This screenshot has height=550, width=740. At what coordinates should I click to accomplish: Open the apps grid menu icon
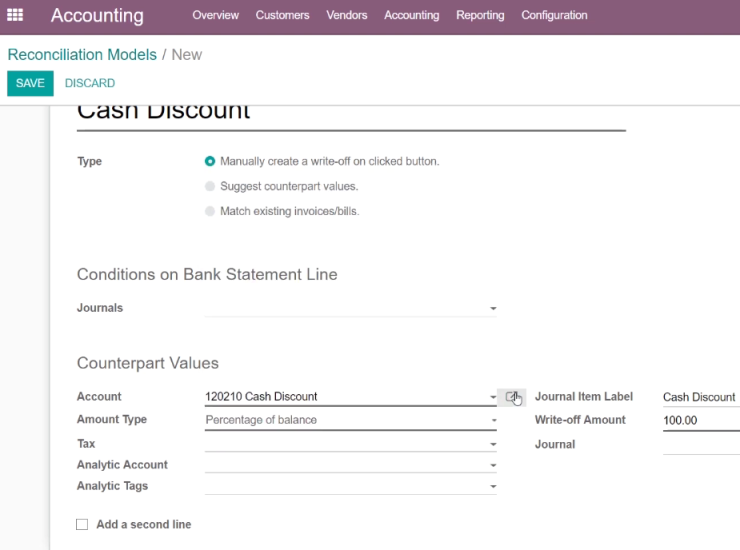(15, 15)
